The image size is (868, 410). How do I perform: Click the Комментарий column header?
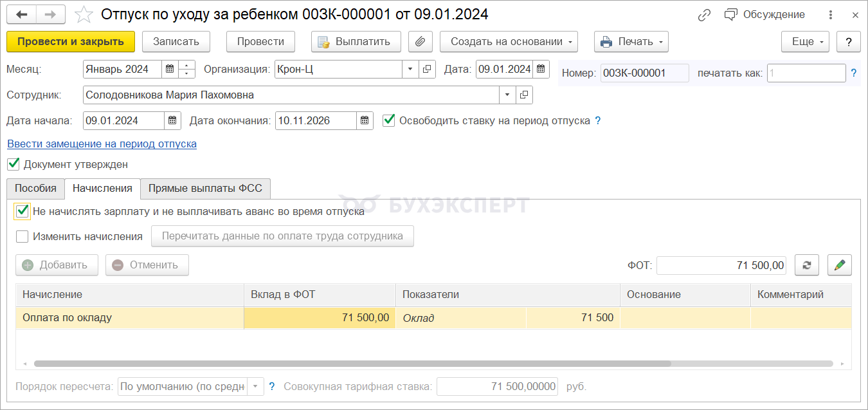click(x=801, y=294)
